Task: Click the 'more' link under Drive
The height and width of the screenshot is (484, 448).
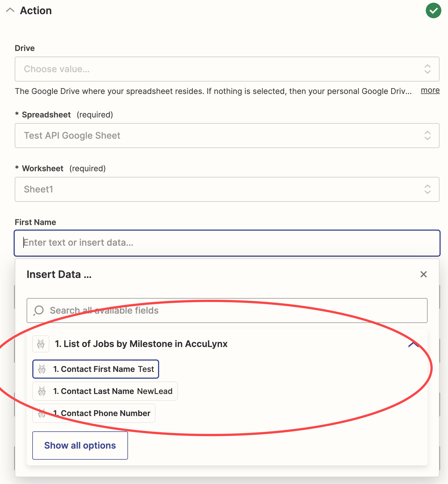Action: tap(430, 90)
